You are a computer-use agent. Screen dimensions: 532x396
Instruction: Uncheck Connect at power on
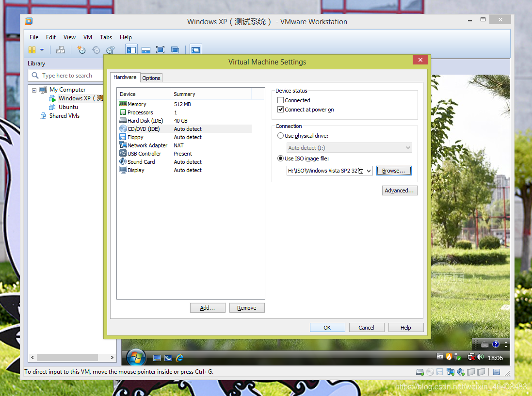(x=281, y=110)
